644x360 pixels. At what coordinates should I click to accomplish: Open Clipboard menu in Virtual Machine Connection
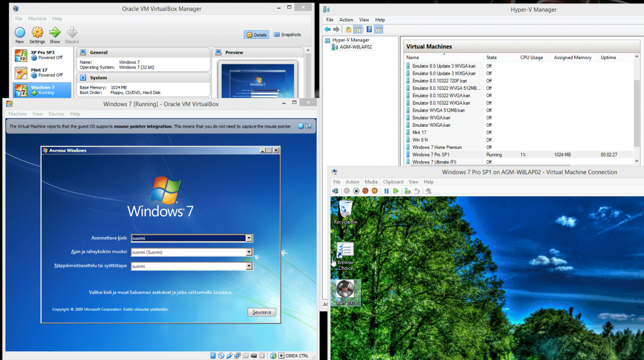pyautogui.click(x=393, y=182)
